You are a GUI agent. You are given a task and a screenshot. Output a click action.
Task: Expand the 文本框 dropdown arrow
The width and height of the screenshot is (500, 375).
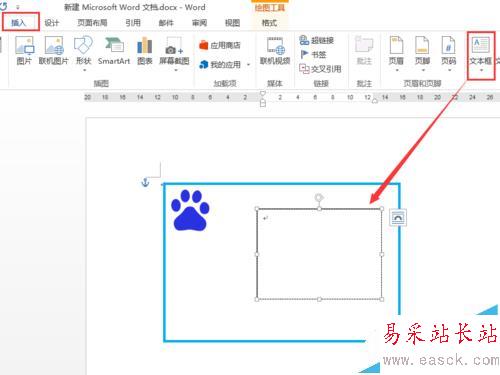pyautogui.click(x=481, y=70)
